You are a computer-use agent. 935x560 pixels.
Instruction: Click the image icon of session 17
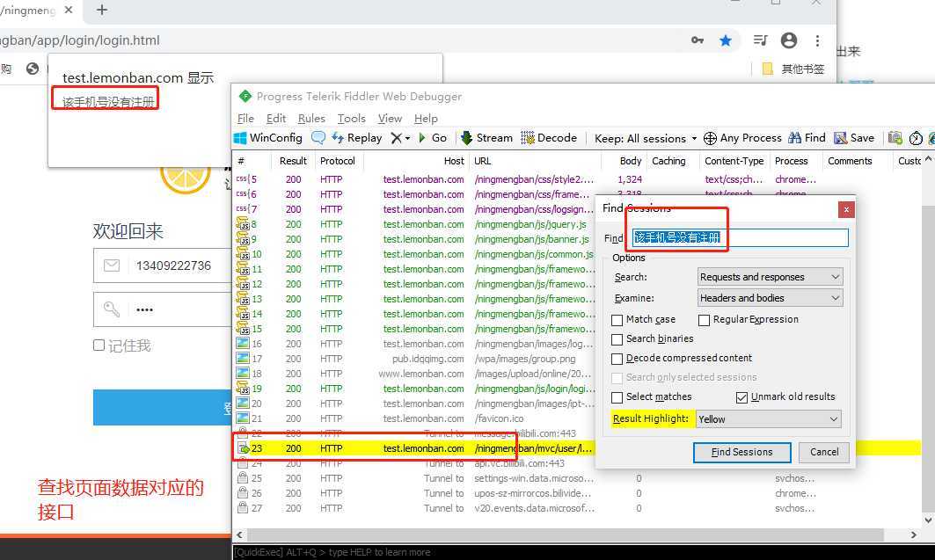tap(242, 359)
